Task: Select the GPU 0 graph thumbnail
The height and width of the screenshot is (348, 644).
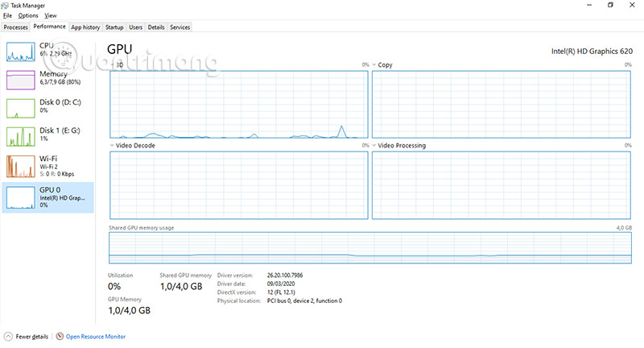Action: pyautogui.click(x=21, y=197)
